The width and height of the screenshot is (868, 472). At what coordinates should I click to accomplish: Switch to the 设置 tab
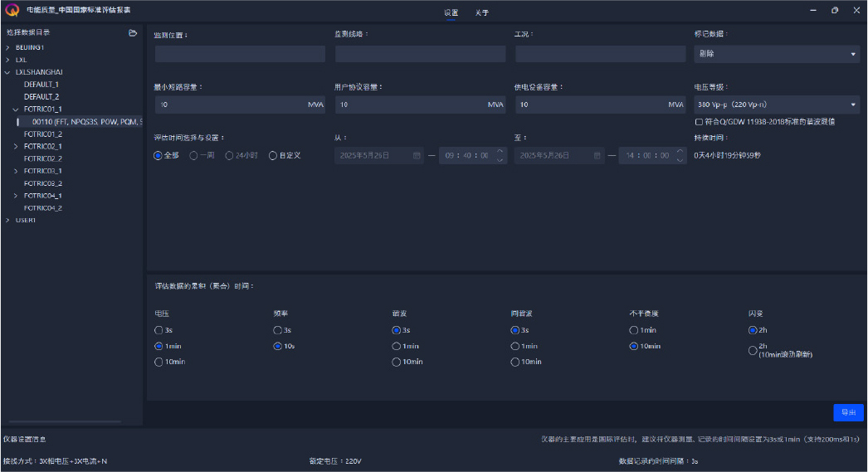(x=451, y=12)
